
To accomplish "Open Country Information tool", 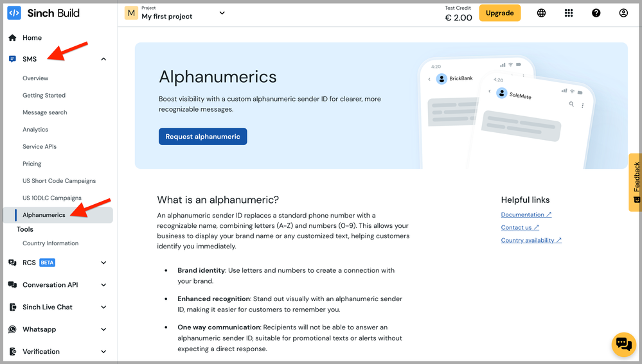I will [50, 243].
